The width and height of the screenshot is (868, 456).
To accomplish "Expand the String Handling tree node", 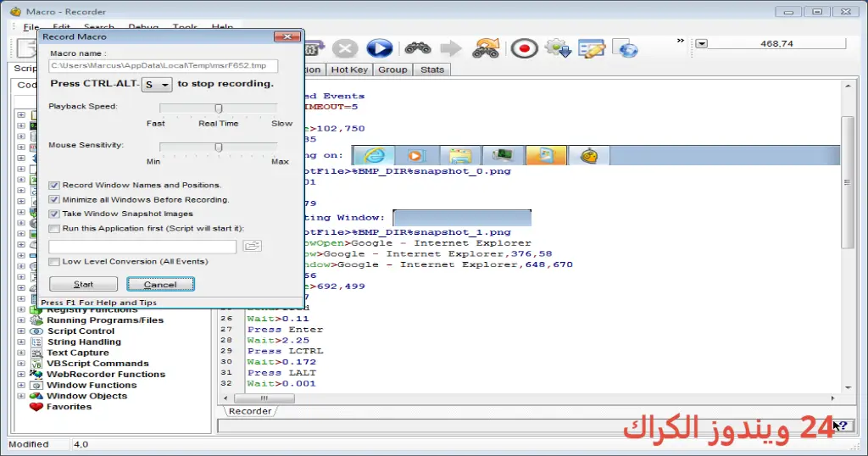I will point(21,342).
